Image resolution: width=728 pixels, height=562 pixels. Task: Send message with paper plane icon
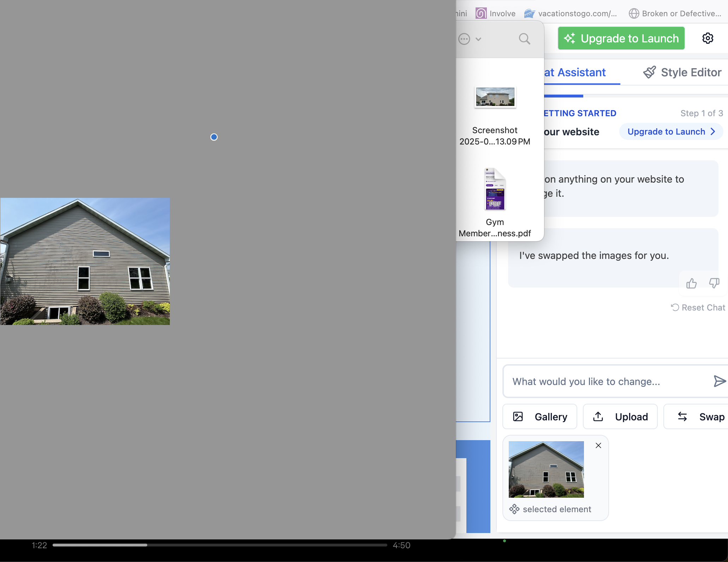coord(719,381)
